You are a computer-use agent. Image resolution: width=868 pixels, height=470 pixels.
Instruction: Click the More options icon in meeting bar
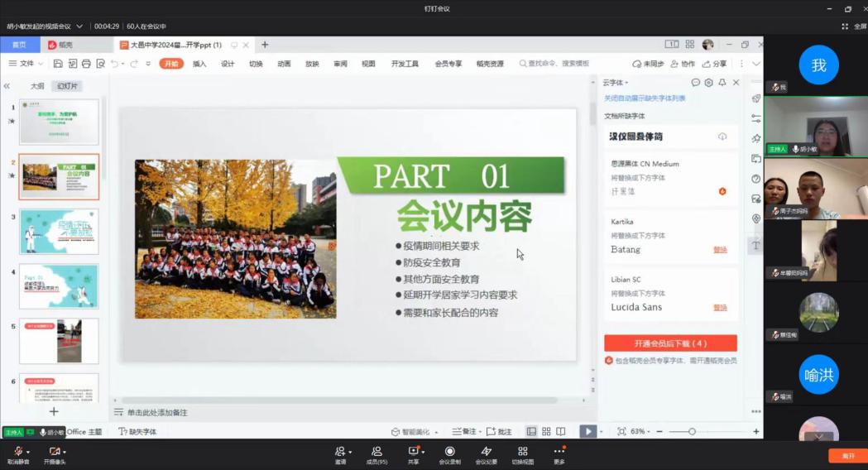(559, 452)
